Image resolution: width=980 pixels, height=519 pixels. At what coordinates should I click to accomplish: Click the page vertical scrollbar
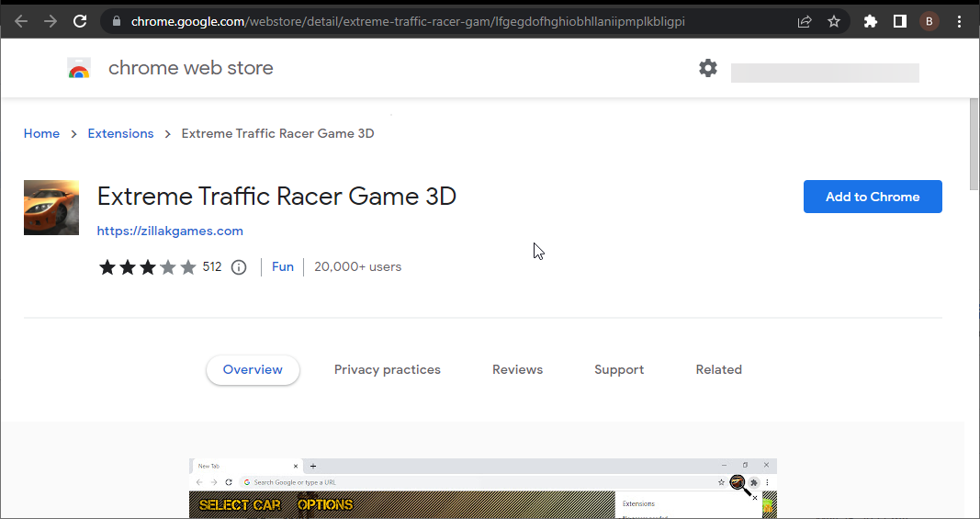(974, 144)
